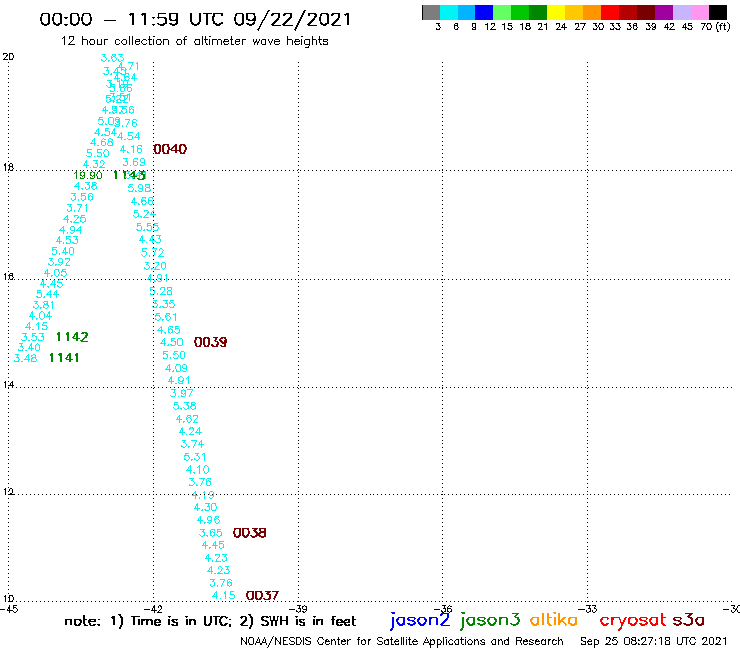
Task: Click the black legend color swatch
Action: click(x=717, y=13)
